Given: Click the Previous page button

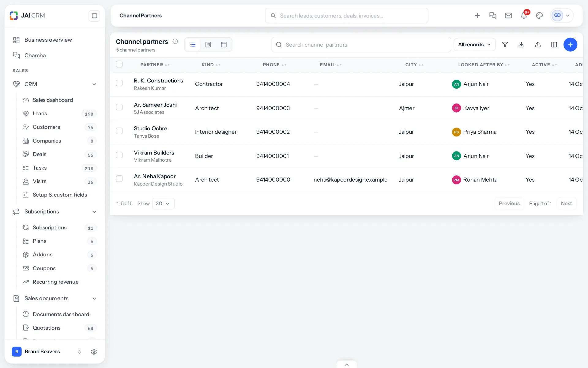Looking at the screenshot, I should click(509, 204).
